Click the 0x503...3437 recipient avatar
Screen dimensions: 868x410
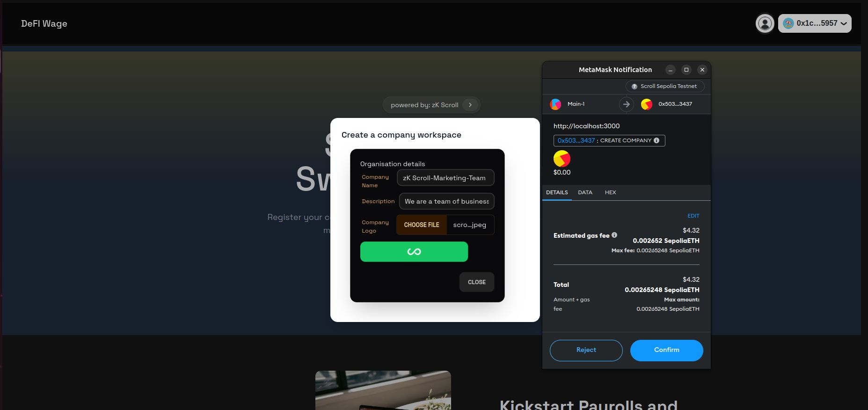pos(647,104)
